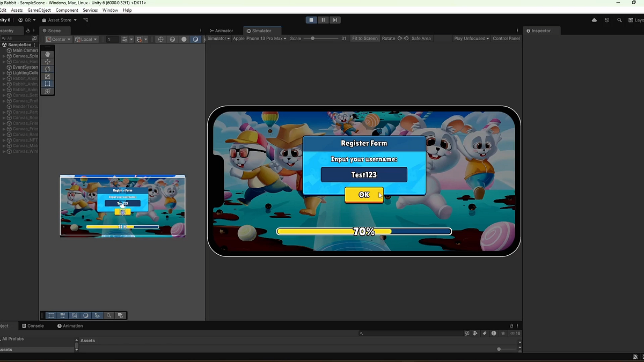Expand the Canvas_Sett hierarchy item
The image size is (644, 362).
(x=3, y=95)
